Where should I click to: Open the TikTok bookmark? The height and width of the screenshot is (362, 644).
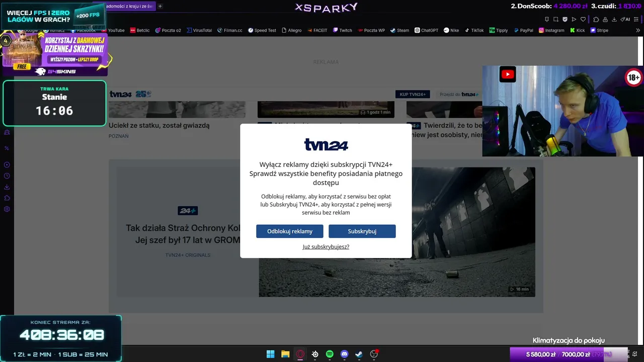tap(474, 30)
